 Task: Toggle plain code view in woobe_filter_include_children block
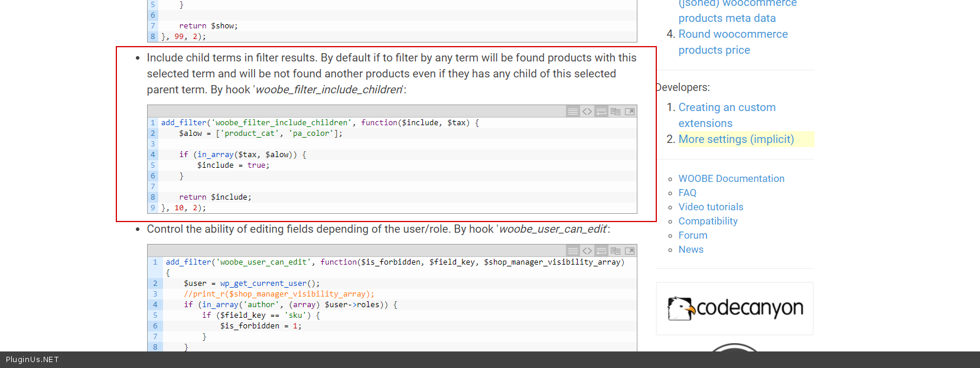click(587, 112)
